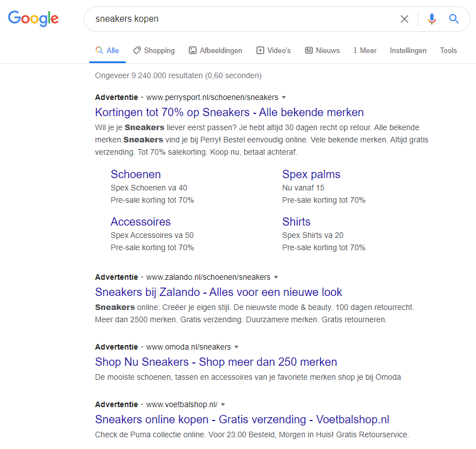Open Instellingen menu
Viewport: 476px width, 449px height.
coord(408,50)
